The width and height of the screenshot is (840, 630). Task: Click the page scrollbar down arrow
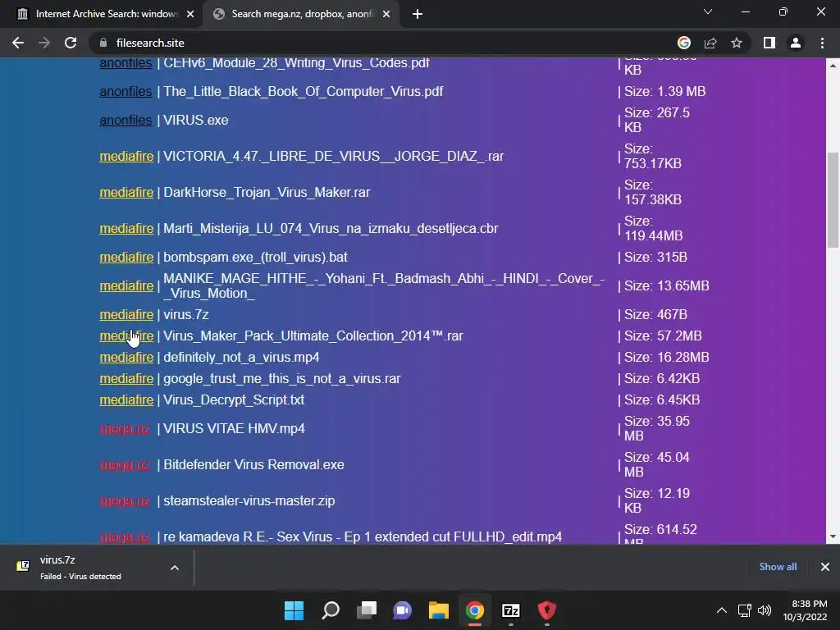pos(833,536)
